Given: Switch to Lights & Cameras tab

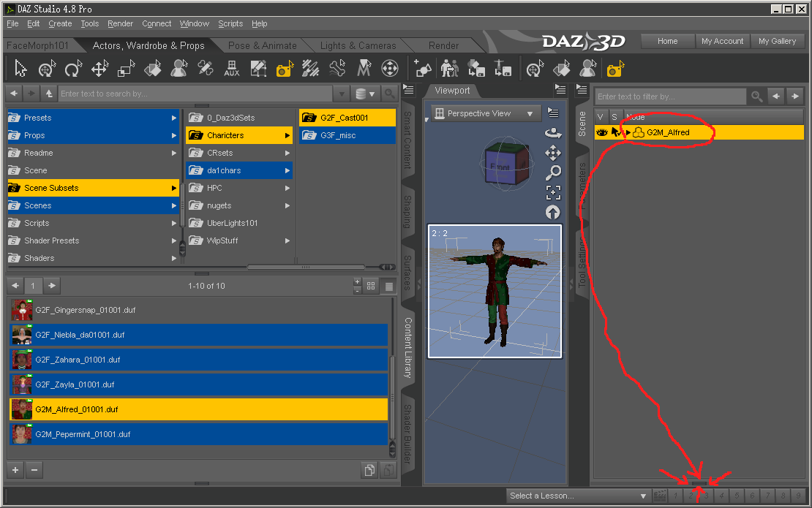Looking at the screenshot, I should click(x=358, y=45).
